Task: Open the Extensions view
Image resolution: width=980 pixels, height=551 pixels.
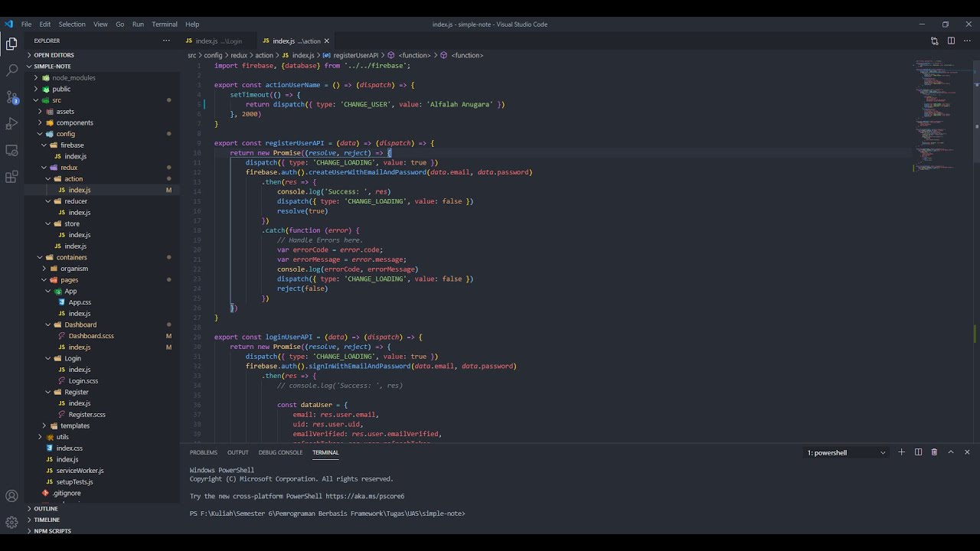Action: tap(11, 177)
